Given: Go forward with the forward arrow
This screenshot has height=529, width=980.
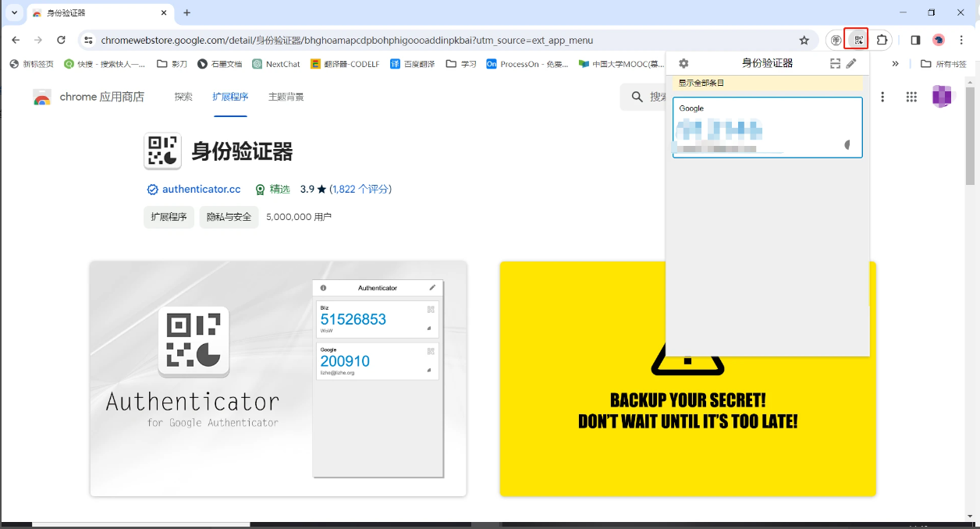Looking at the screenshot, I should click(38, 40).
